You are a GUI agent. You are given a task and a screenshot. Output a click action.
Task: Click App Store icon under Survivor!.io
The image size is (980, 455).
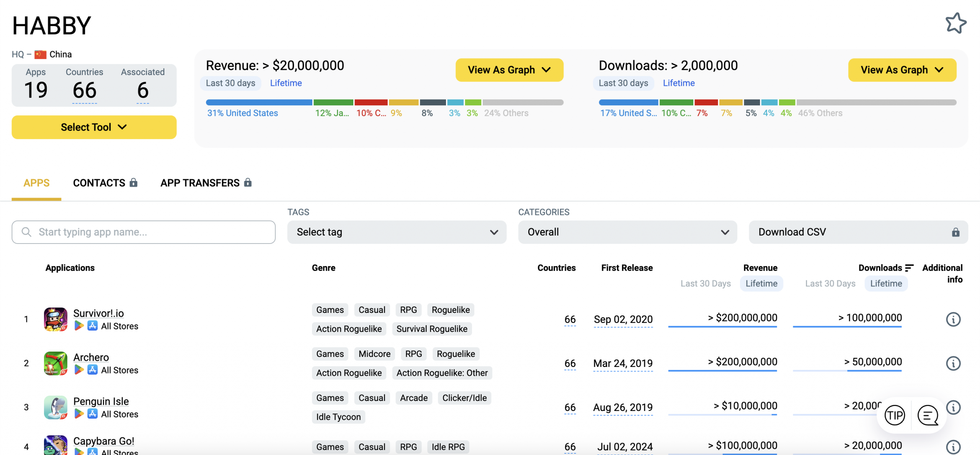tap(92, 326)
